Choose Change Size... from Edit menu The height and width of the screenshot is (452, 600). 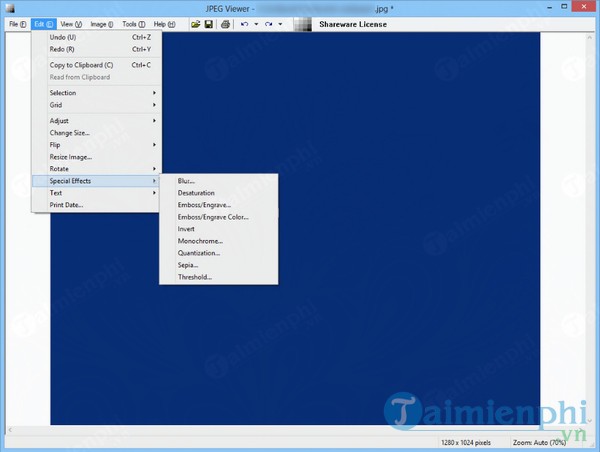(97, 133)
